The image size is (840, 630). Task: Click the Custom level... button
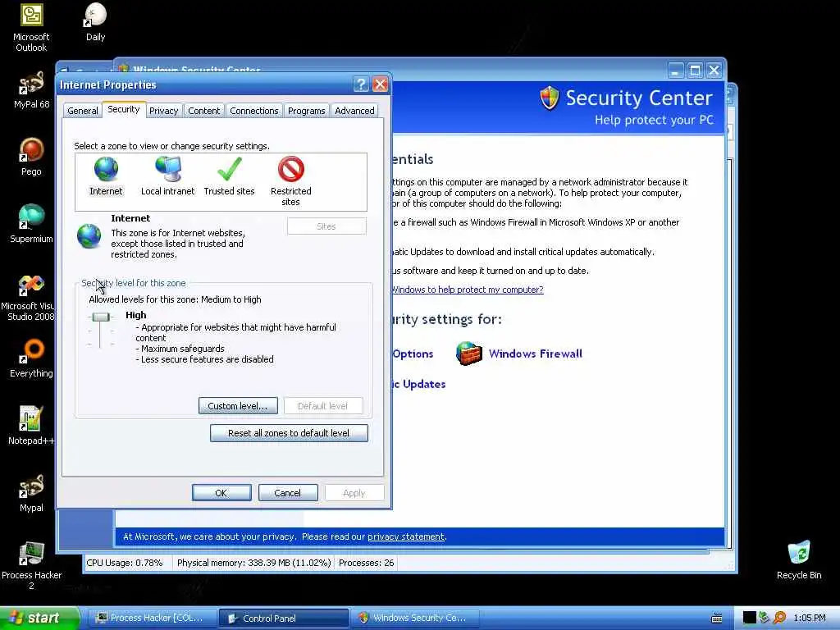pos(238,406)
